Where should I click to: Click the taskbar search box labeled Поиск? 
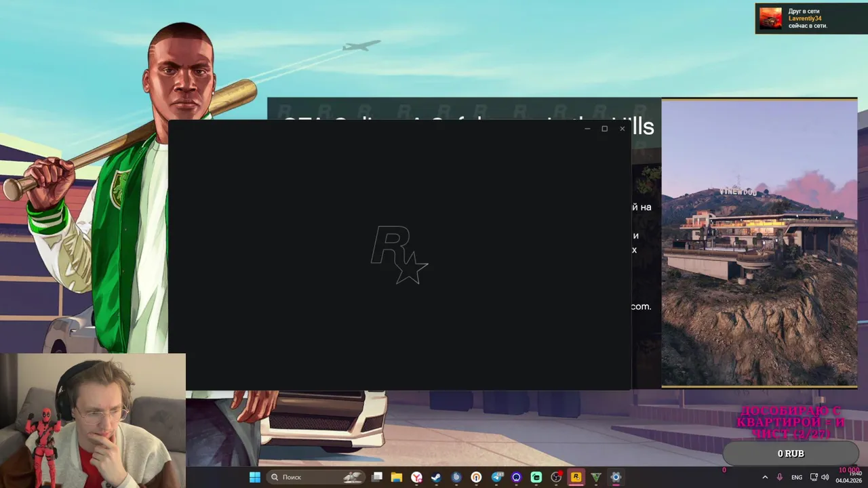[x=316, y=477]
